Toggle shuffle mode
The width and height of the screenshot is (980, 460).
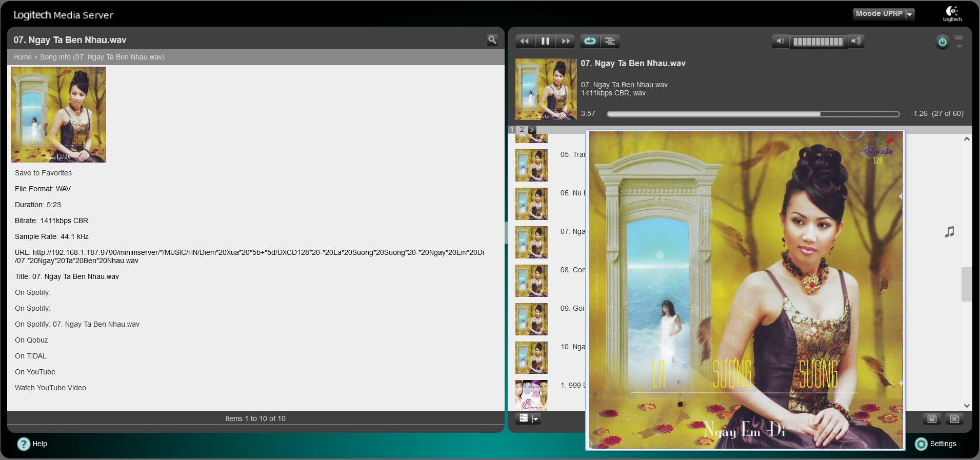610,41
